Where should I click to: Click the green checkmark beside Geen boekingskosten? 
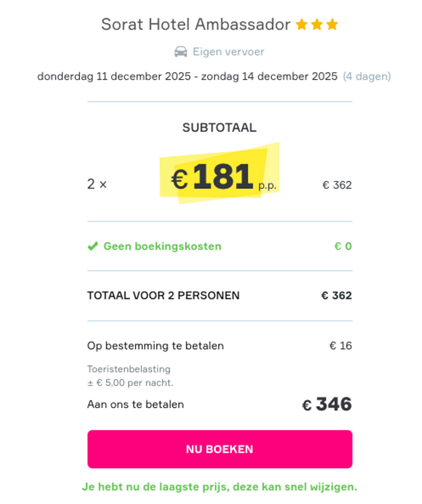[93, 246]
